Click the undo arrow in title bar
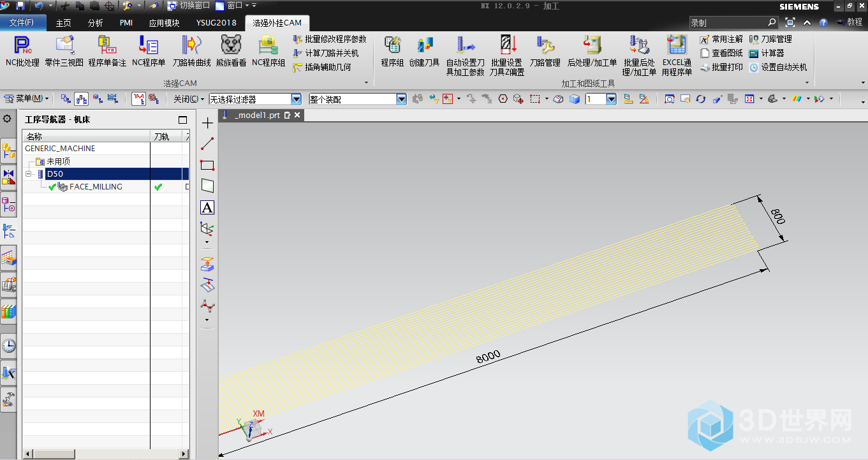Image resolution: width=868 pixels, height=460 pixels. coord(38,6)
